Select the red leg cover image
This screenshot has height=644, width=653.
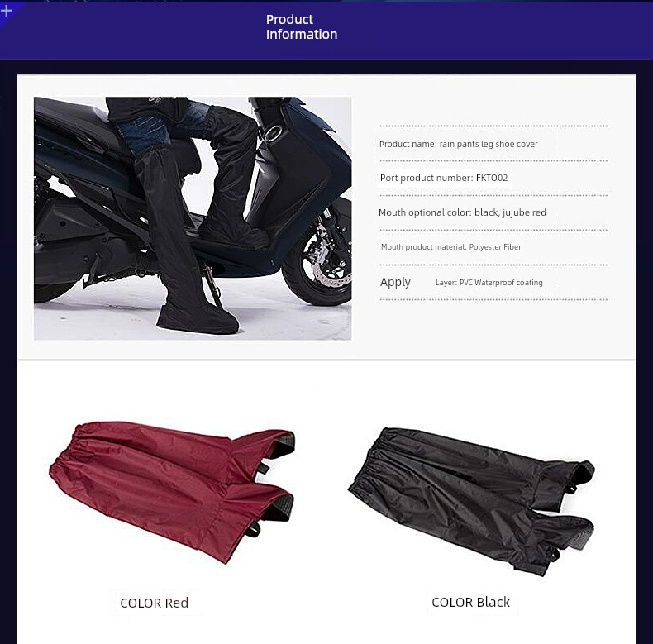click(x=172, y=493)
